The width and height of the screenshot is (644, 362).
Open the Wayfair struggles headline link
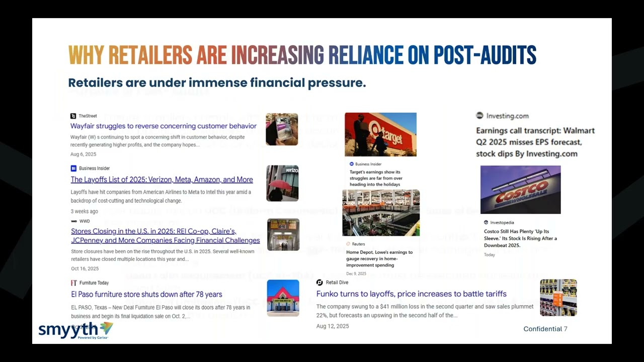[164, 126]
